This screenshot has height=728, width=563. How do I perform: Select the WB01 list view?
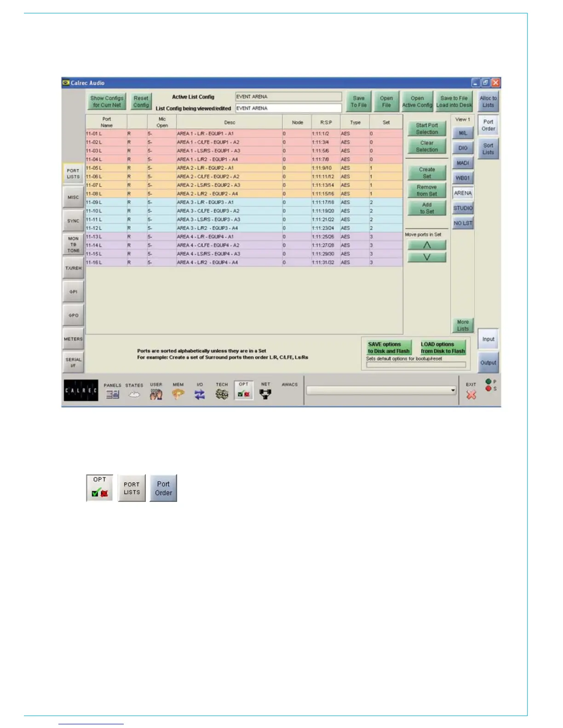[463, 178]
